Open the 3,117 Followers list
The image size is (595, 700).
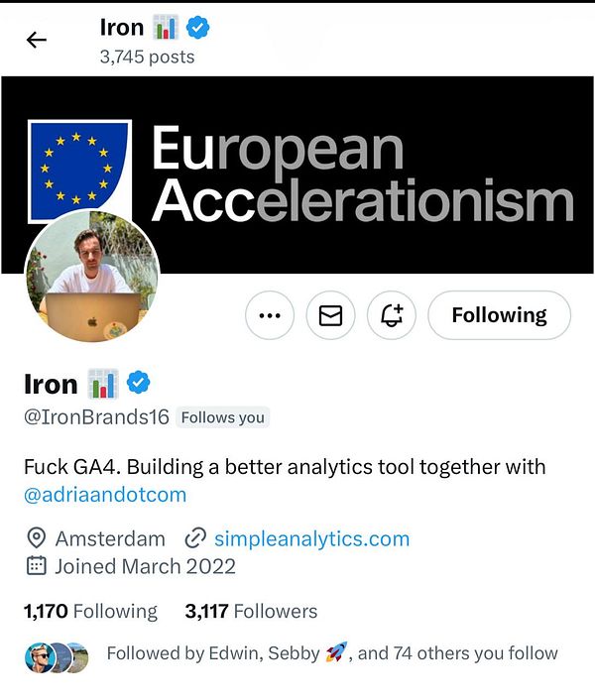251,611
